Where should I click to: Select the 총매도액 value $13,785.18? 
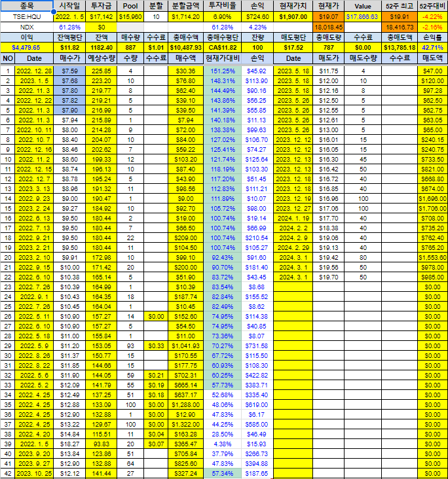coord(400,47)
